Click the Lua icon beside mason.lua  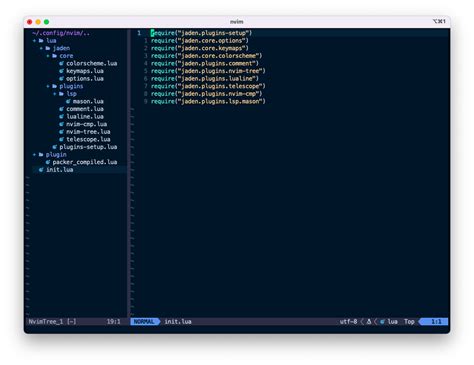pos(68,101)
